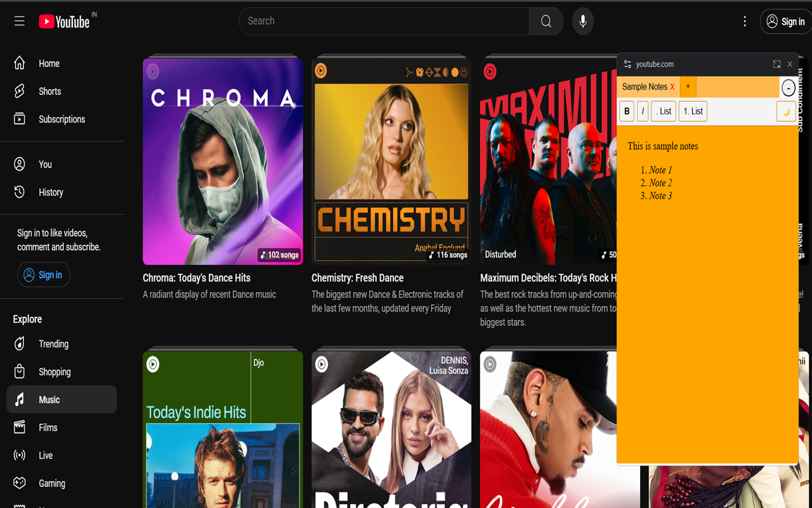Expand the notes popup with the enlarge icon
Image resolution: width=812 pixels, height=508 pixels.
coord(776,64)
